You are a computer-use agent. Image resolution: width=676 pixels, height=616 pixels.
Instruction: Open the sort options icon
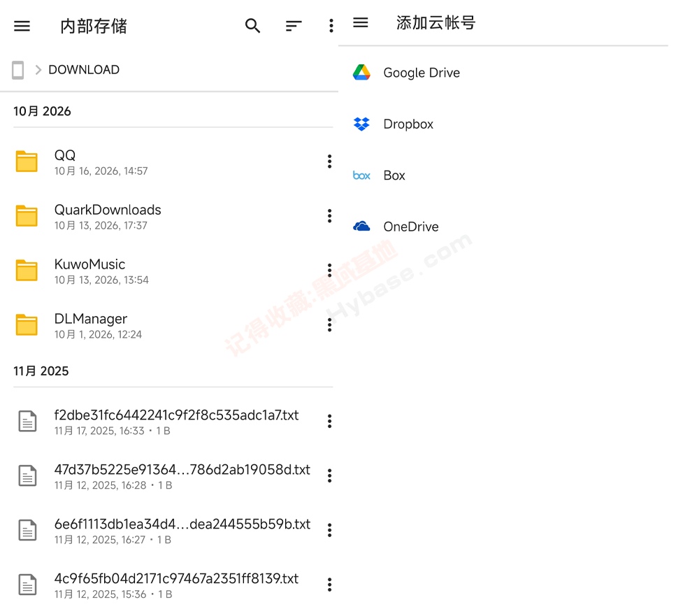tap(294, 26)
